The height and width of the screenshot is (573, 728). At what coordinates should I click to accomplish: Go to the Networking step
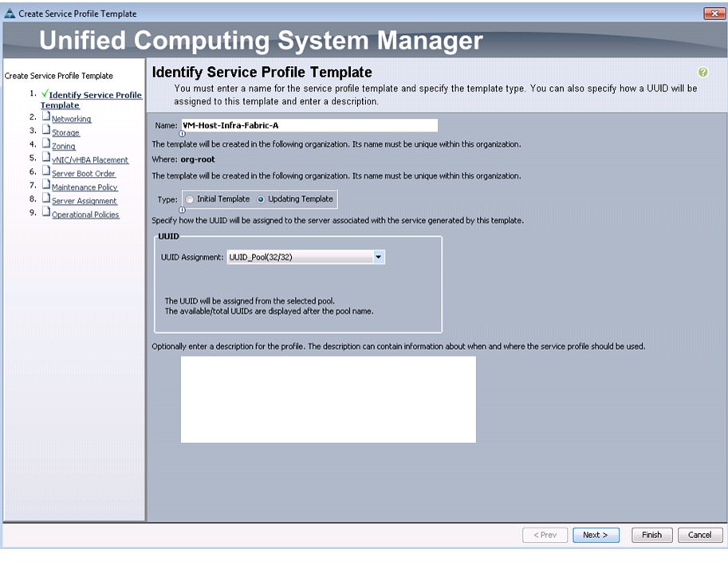[x=72, y=119]
